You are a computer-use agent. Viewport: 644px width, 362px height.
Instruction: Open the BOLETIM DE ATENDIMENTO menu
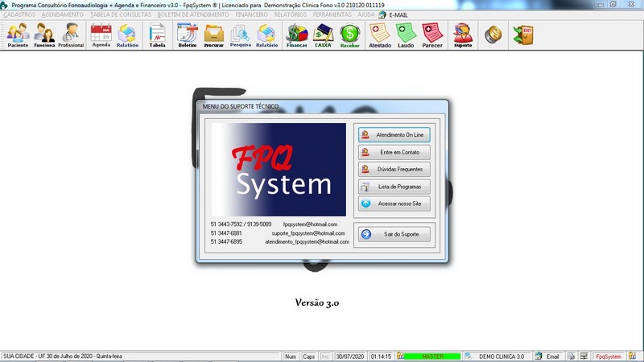point(193,14)
